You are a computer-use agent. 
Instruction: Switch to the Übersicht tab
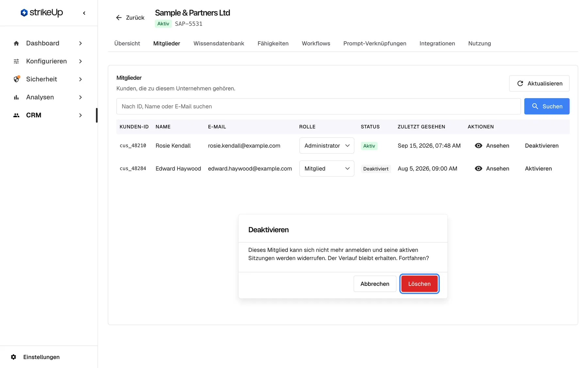coord(127,44)
